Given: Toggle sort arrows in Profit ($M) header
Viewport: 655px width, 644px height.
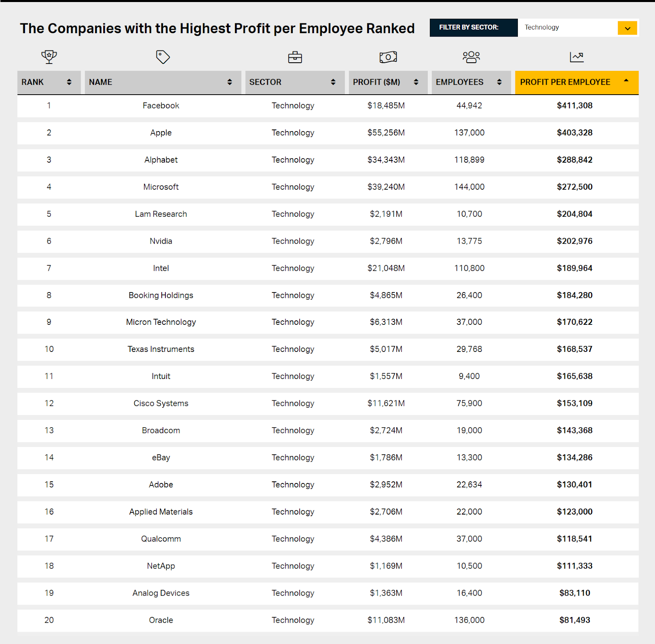Looking at the screenshot, I should [416, 82].
